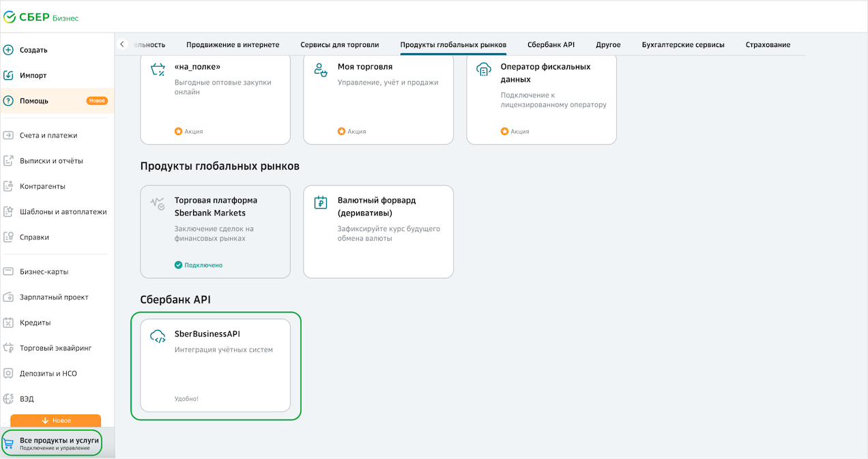Viewport: 868px width, 459px height.
Task: Open the Другое tab
Action: tap(608, 45)
